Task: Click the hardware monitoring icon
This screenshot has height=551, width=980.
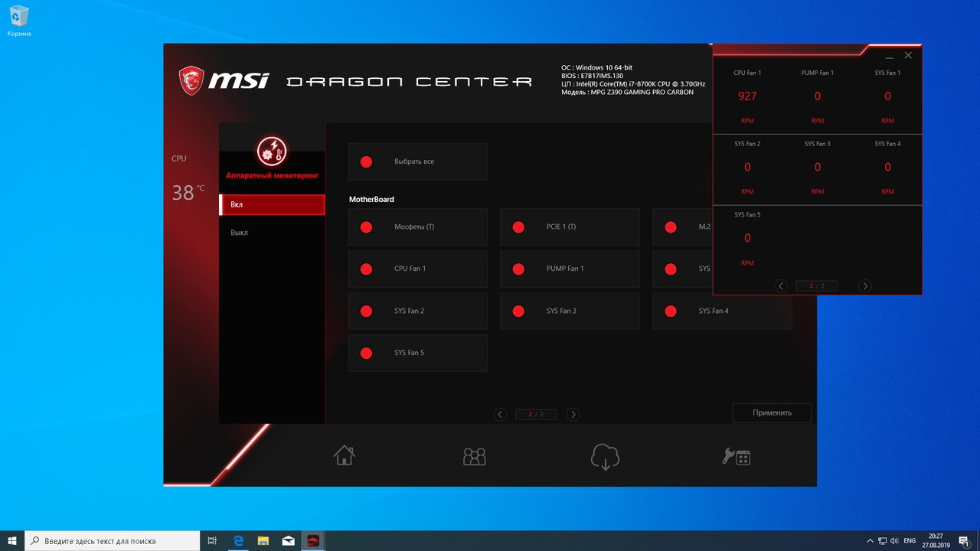Action: click(272, 152)
